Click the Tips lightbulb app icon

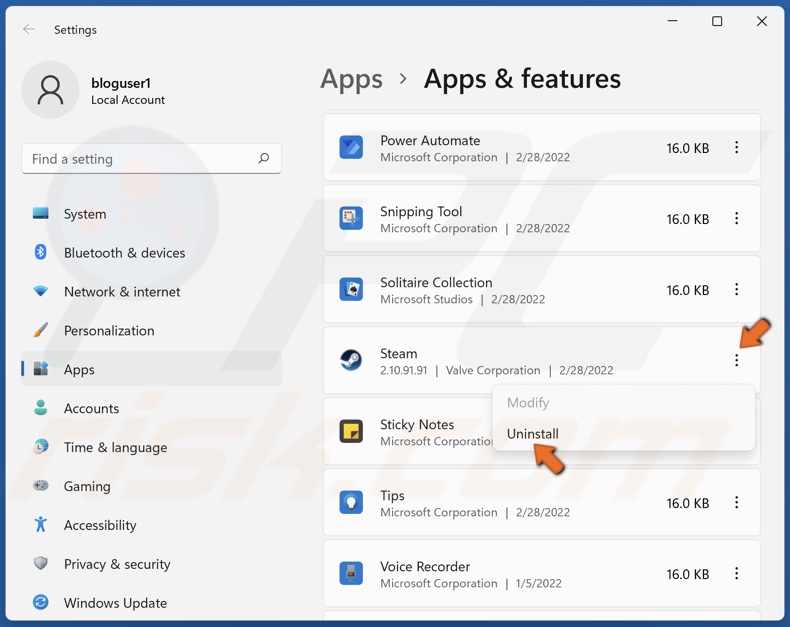click(351, 503)
